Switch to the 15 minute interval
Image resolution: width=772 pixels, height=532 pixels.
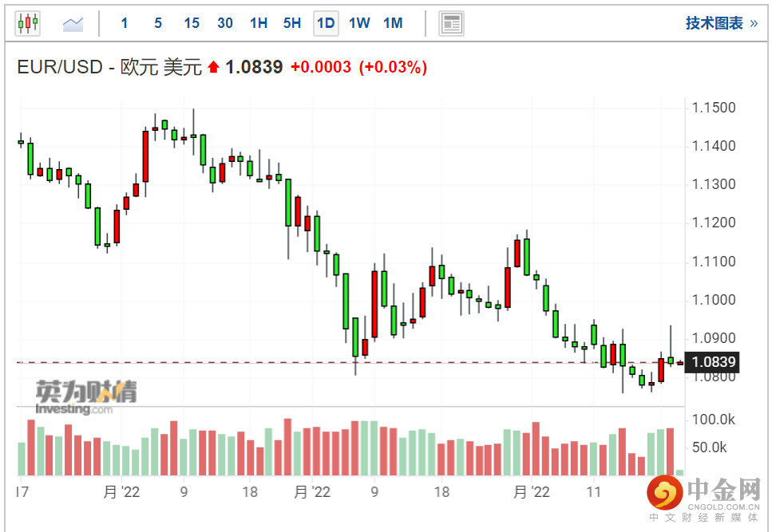coord(192,23)
